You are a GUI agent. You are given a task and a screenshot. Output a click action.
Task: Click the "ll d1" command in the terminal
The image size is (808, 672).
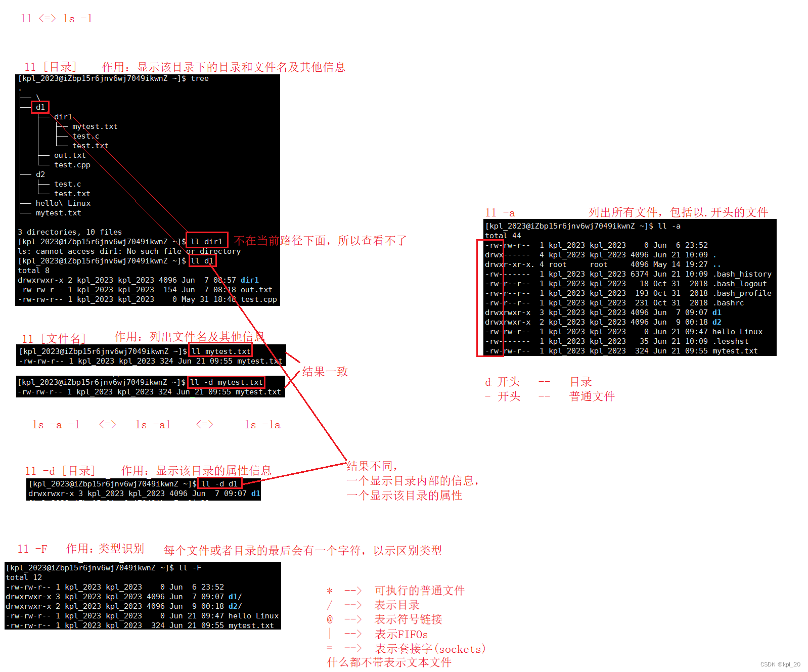(x=202, y=261)
